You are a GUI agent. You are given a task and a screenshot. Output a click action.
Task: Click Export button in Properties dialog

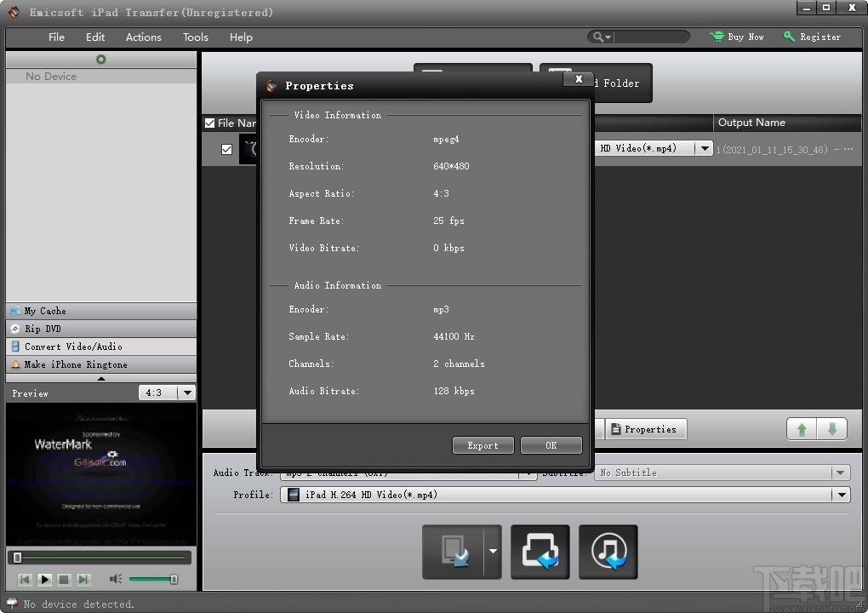[x=483, y=445]
